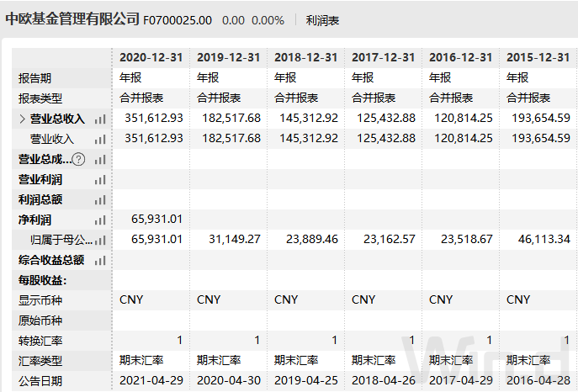This screenshot has height=392, width=578.
Task: Expand the 营业总收入 row arrow
Action: pos(22,119)
